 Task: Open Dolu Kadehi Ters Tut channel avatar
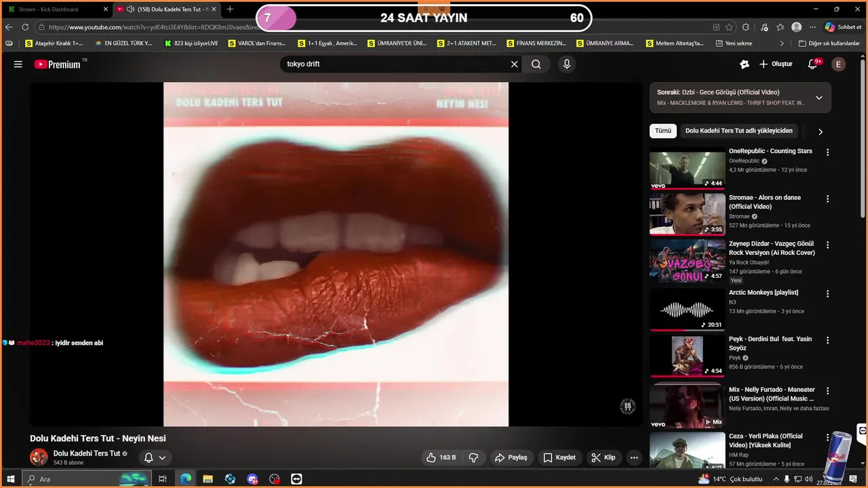coord(39,457)
